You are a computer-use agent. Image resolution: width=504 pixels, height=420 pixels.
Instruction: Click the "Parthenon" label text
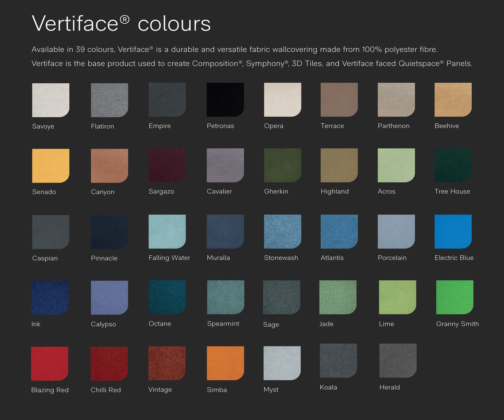394,126
